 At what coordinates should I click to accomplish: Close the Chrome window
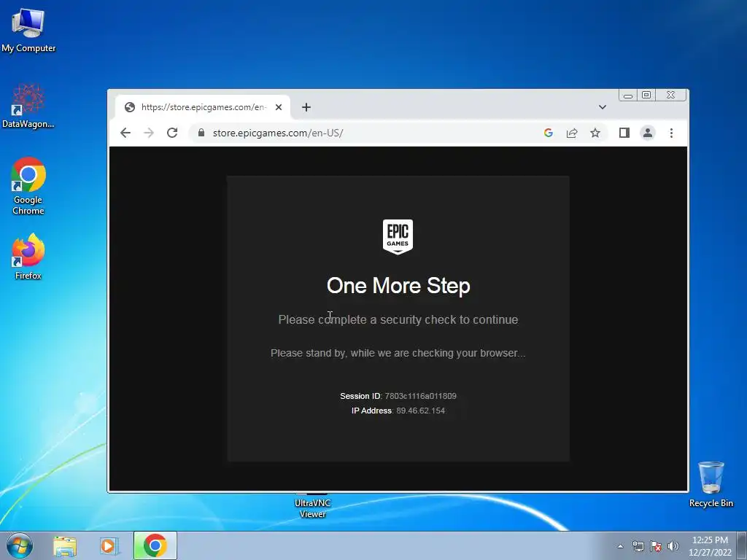(x=671, y=96)
